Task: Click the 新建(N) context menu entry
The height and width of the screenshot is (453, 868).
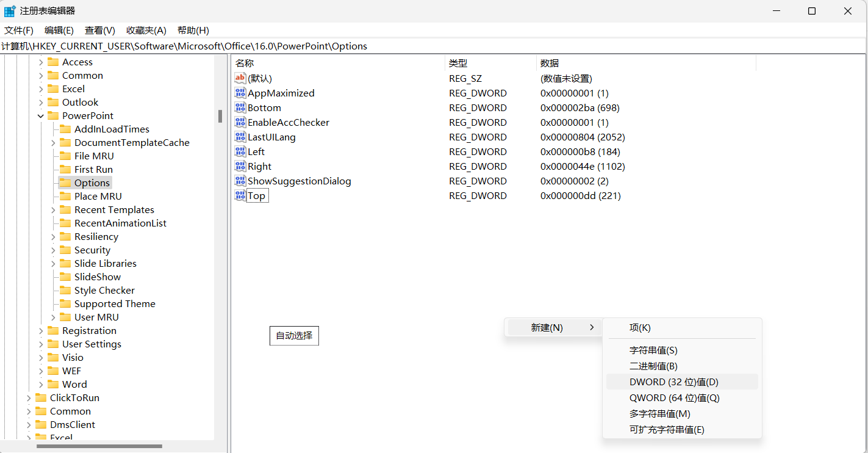Action: [554, 328]
